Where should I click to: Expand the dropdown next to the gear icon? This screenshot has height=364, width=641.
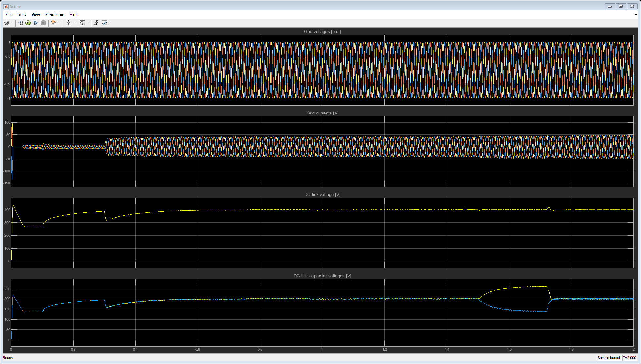tap(12, 23)
